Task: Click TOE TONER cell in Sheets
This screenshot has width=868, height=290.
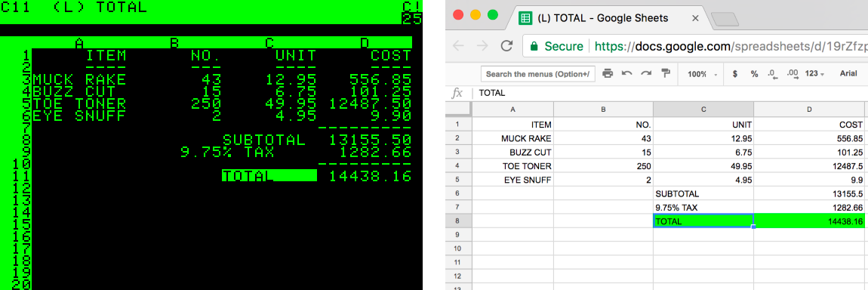Action: (x=512, y=167)
